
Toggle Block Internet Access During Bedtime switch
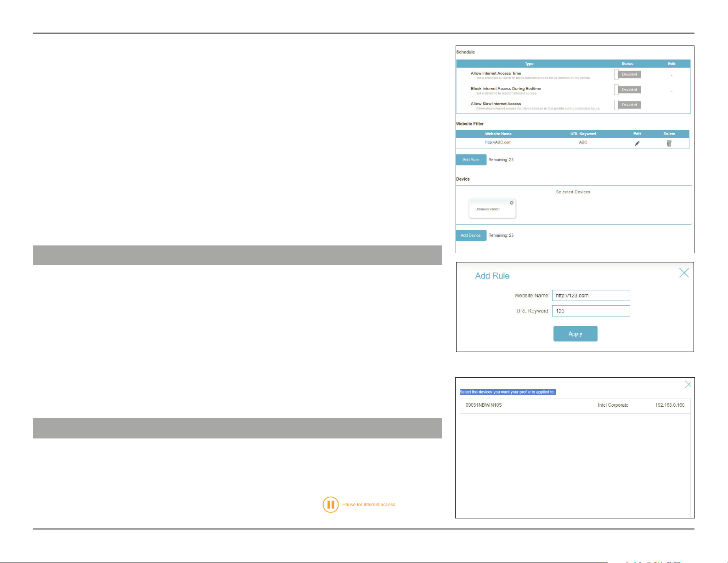tap(627, 90)
